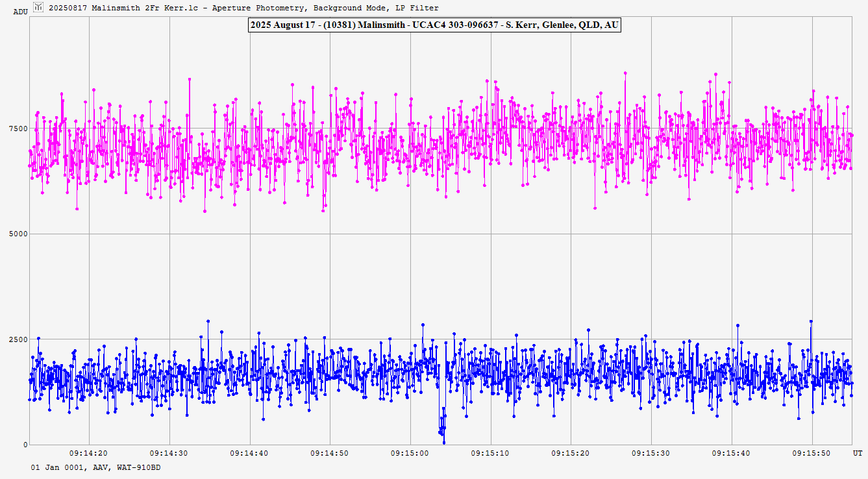Click the AAV, WAT-910BD footer text
Viewport: 868px width, 479px height.
pyautogui.click(x=95, y=467)
